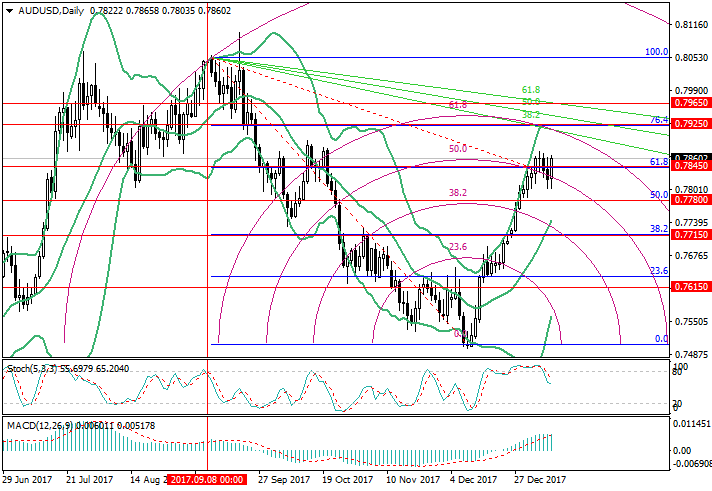Click the 10 Nov 2017 date axis label

coord(413,480)
